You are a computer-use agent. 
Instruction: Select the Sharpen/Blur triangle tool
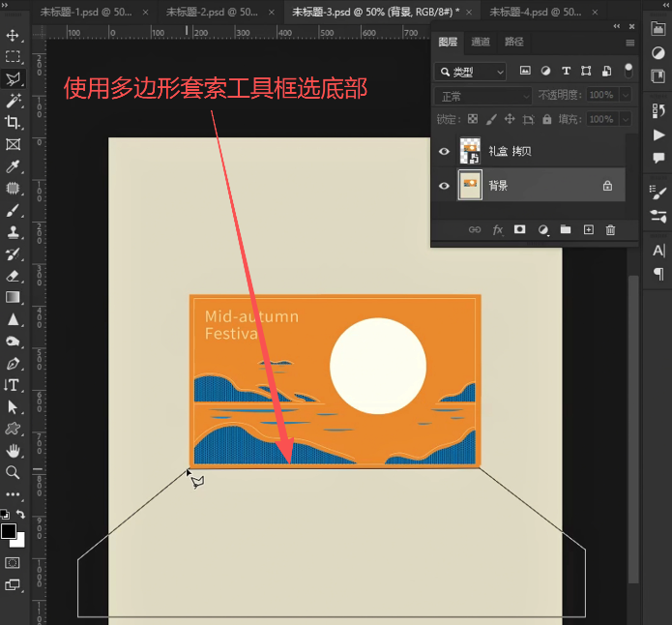(x=13, y=319)
